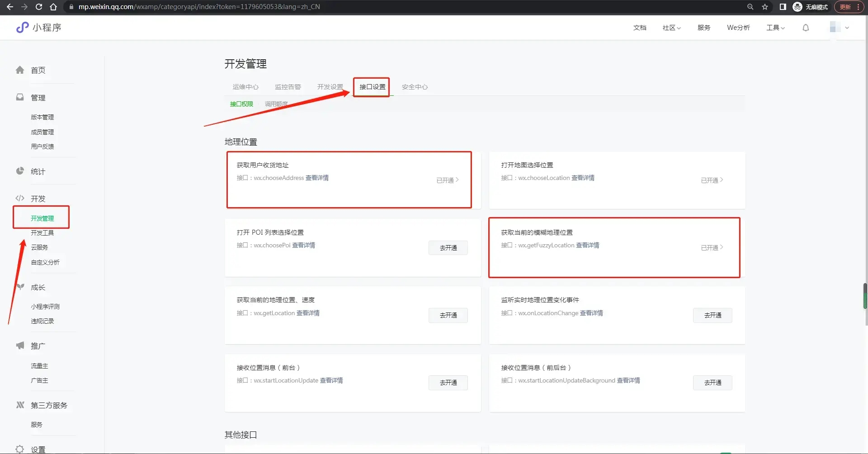Click the browser search magnifier icon

750,7
